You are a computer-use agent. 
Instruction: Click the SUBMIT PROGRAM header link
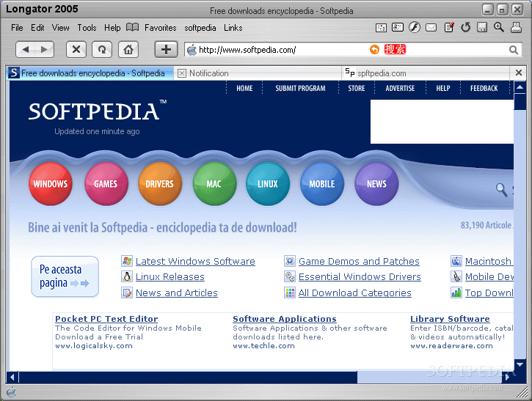pos(300,88)
